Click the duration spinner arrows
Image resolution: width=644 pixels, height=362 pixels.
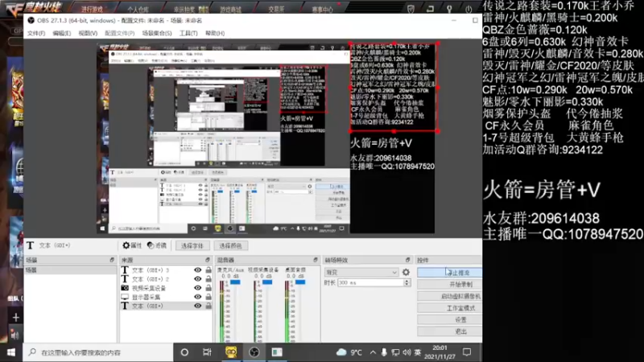[x=407, y=283]
